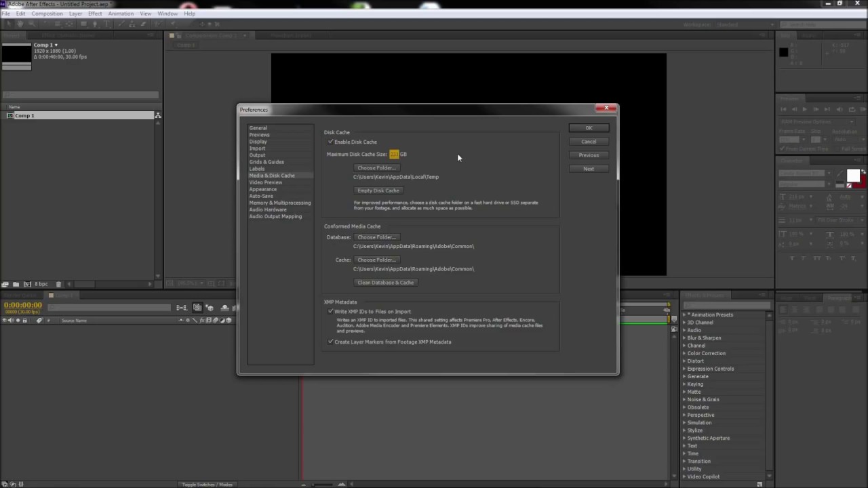868x488 pixels.
Task: Open the Animation menu
Action: 121,14
